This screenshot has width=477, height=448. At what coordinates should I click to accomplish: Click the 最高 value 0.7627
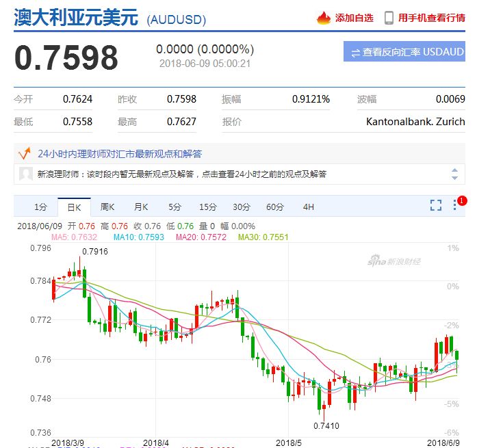click(181, 122)
